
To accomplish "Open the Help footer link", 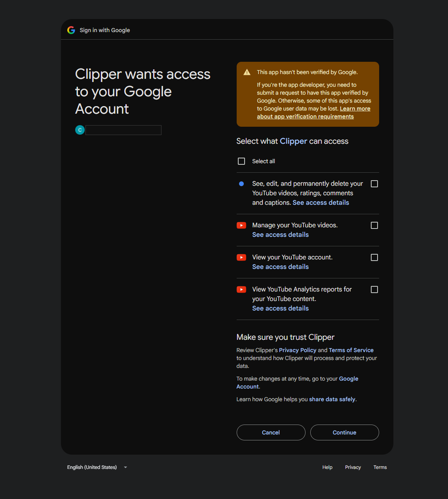I will [327, 467].
